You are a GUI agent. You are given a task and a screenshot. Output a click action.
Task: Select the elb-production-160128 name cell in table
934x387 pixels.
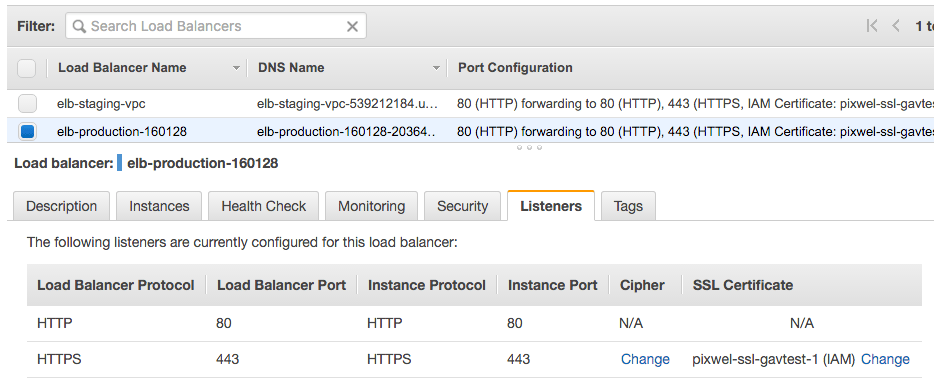[122, 131]
